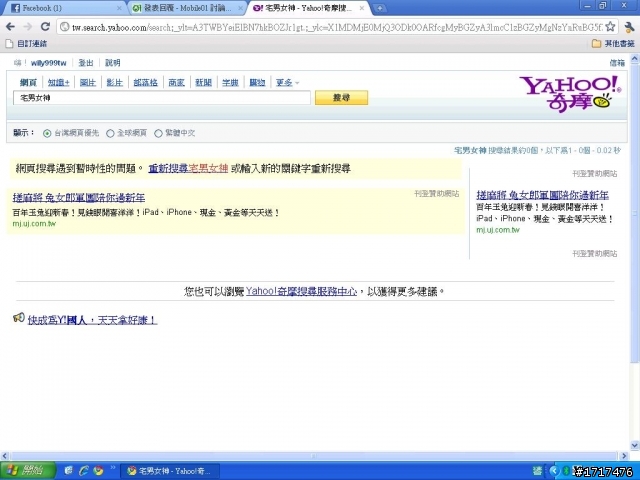
Task: Open the sidebar 搓麻將 sponsored ad title
Action: tap(542, 195)
